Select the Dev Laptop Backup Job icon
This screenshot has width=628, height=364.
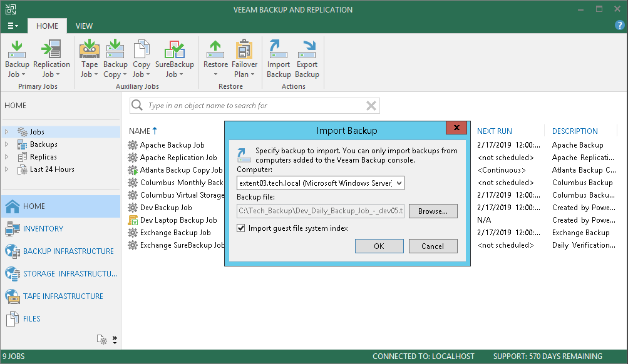[x=133, y=220]
